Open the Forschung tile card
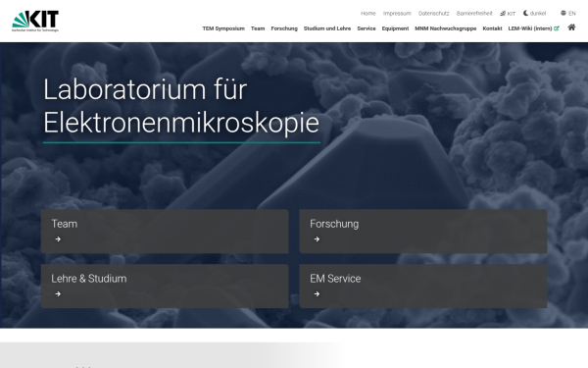The height and width of the screenshot is (368, 588). pos(423,232)
